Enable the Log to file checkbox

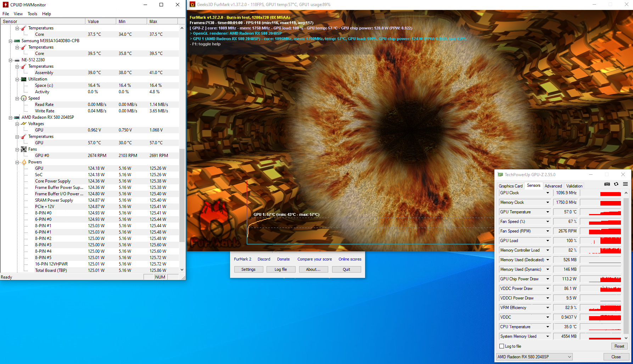point(502,346)
